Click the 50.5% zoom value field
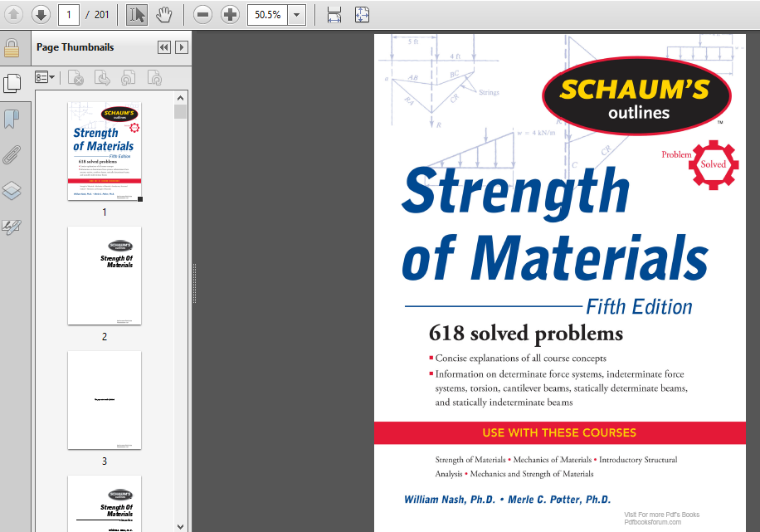 pos(267,15)
